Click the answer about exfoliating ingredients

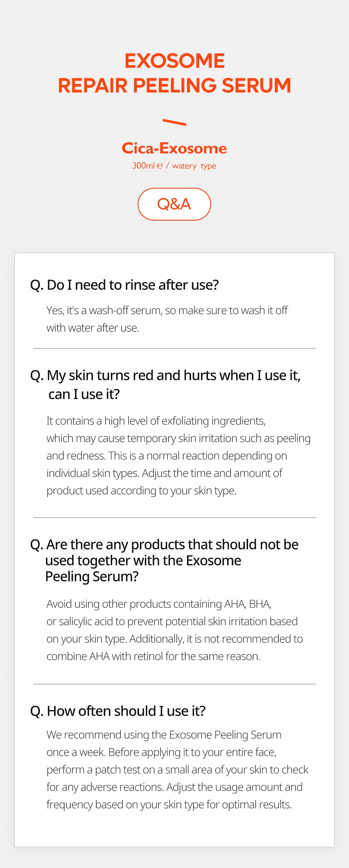coord(178,456)
